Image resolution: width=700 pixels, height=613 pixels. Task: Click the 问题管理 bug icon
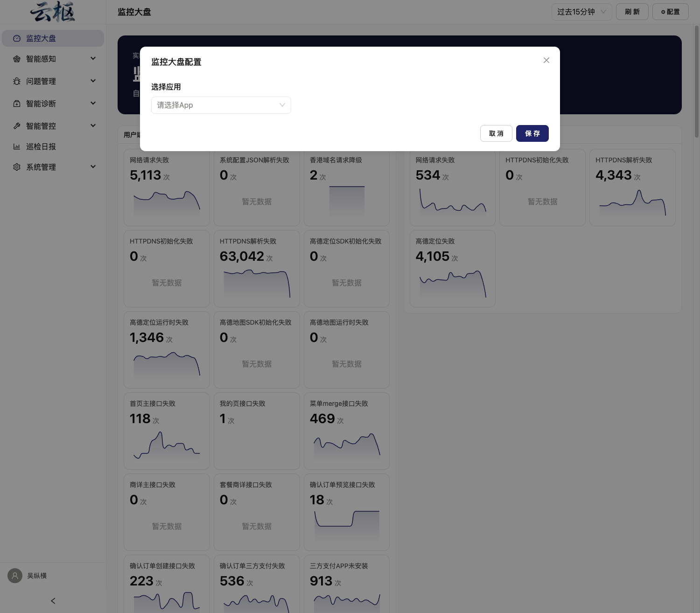pos(17,81)
